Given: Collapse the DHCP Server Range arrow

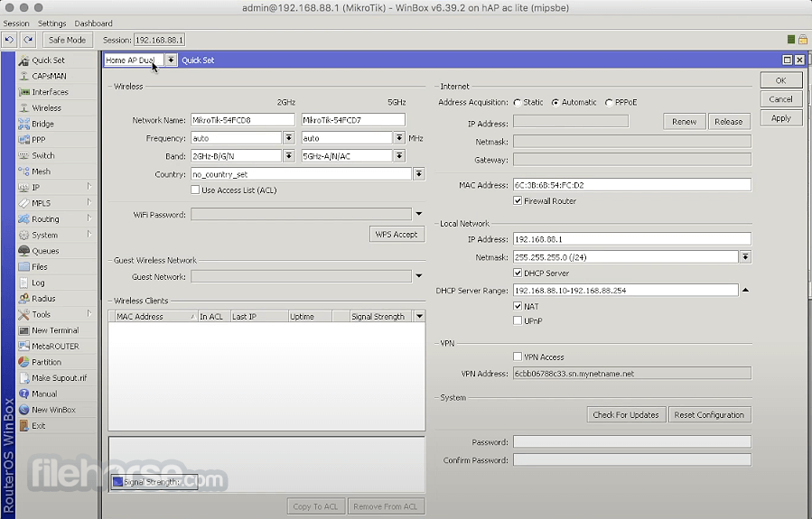Looking at the screenshot, I should point(745,290).
